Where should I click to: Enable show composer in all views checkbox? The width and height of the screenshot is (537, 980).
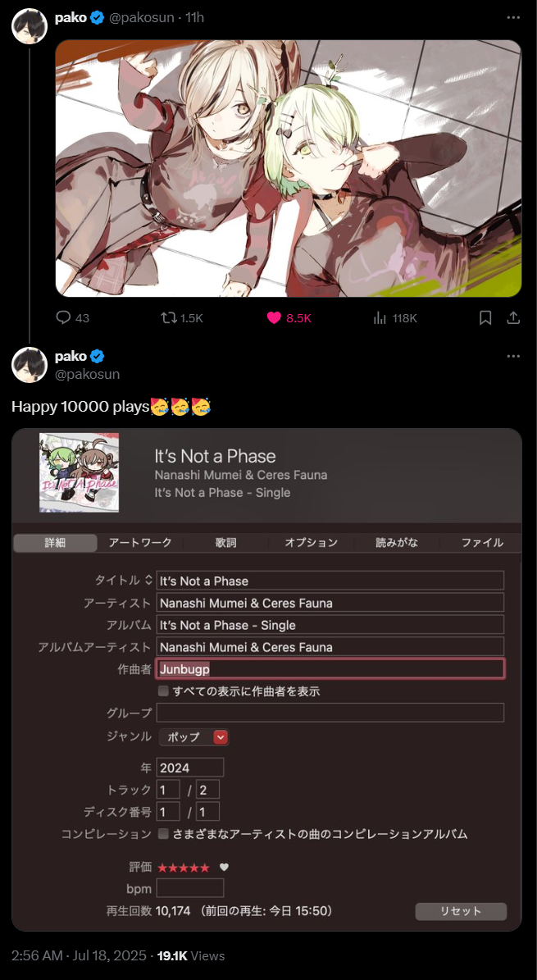coord(163,691)
